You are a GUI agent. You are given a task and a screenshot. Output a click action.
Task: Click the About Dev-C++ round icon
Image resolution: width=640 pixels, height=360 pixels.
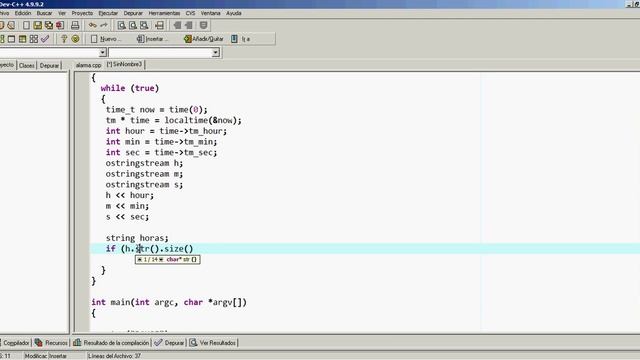[76, 39]
